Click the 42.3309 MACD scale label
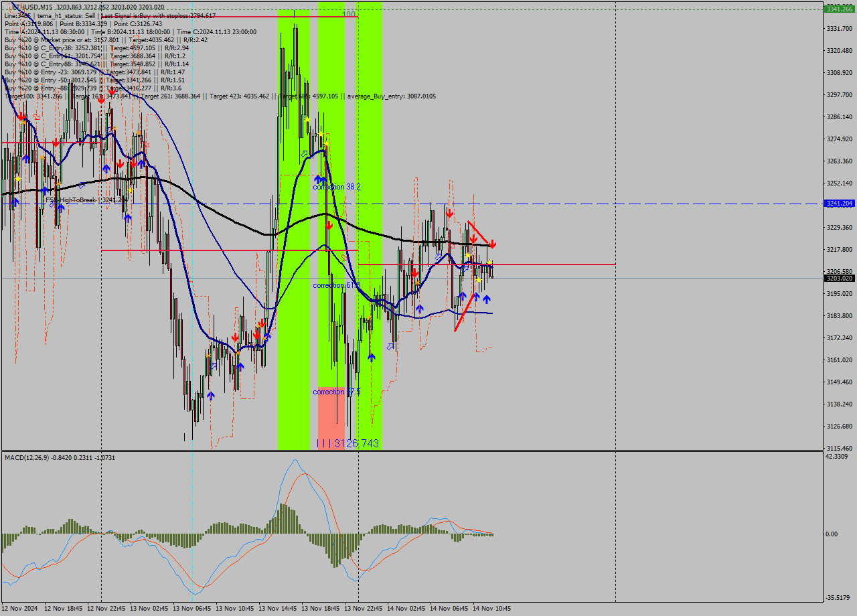The height and width of the screenshot is (616, 857). click(837, 457)
